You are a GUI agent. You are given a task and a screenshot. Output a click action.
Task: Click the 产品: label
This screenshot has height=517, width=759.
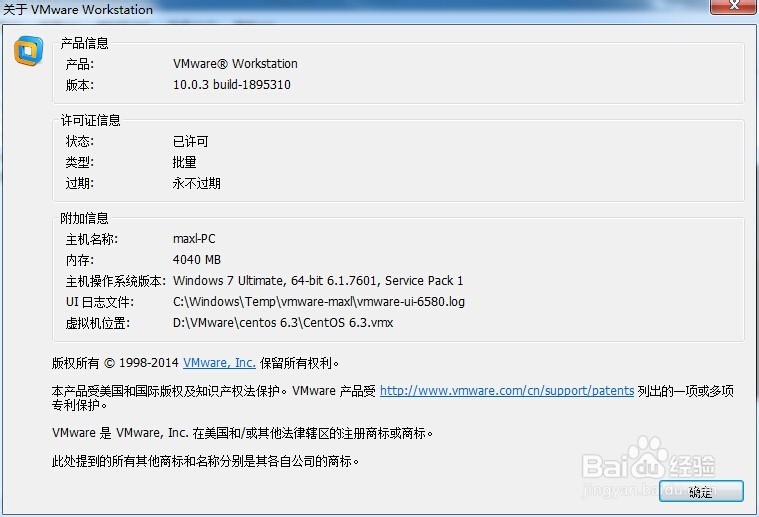tap(80, 64)
